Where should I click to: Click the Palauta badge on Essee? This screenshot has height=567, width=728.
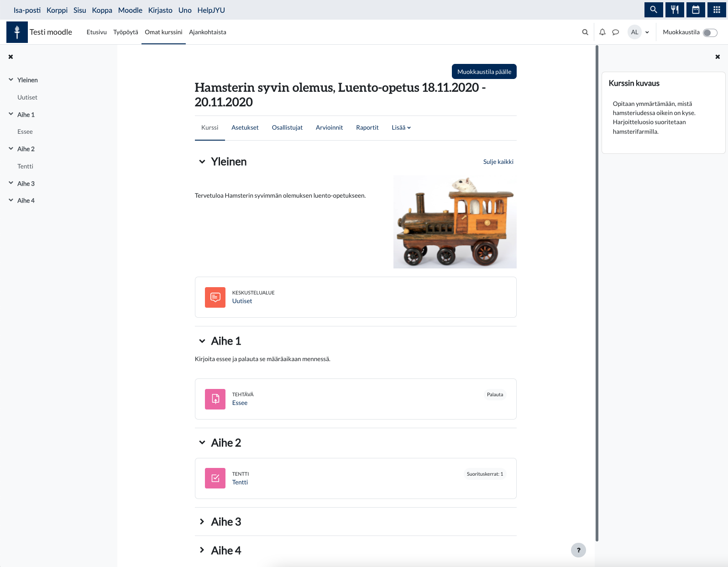coord(495,394)
